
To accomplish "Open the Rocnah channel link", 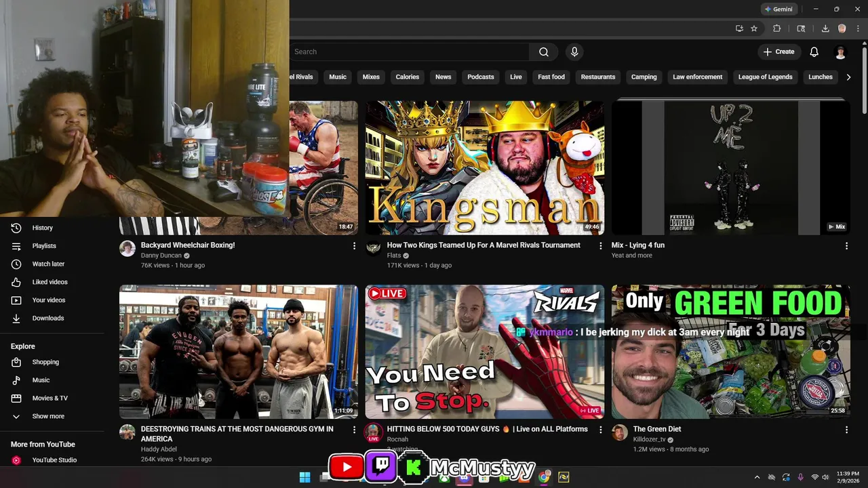I will click(398, 439).
